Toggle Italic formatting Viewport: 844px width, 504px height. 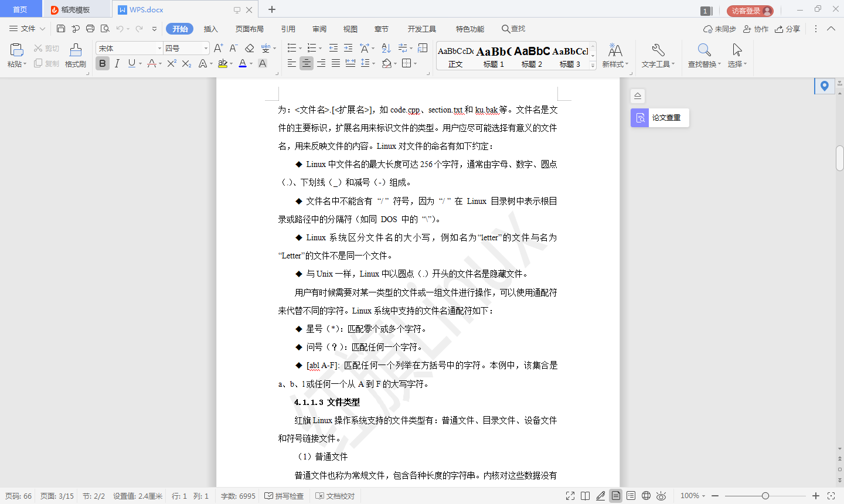click(117, 63)
